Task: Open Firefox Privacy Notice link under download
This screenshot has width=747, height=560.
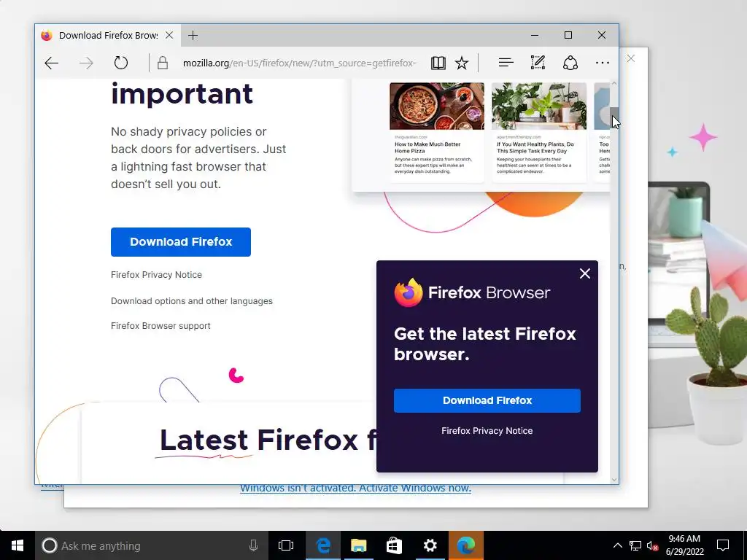Action: click(156, 275)
